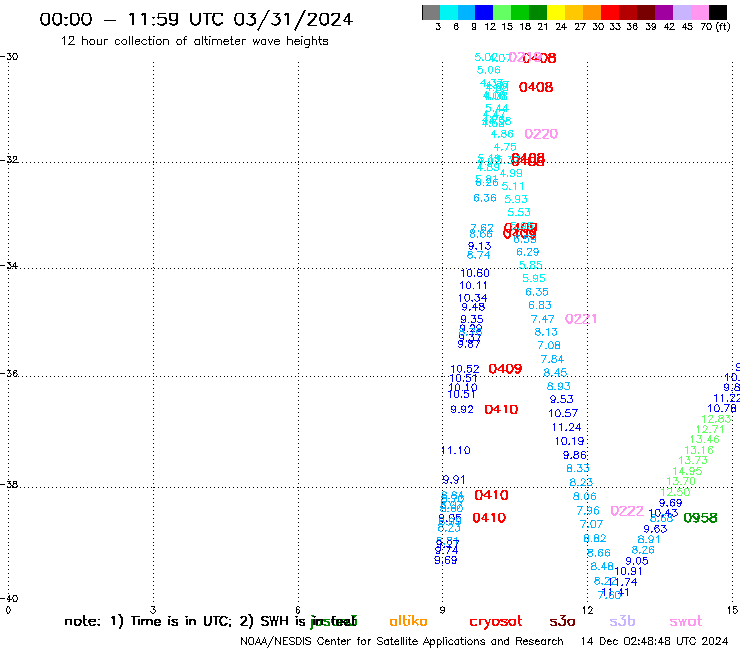Screen dimensions: 740x650
Task: Click the wave height value '11.10'
Action: (456, 450)
